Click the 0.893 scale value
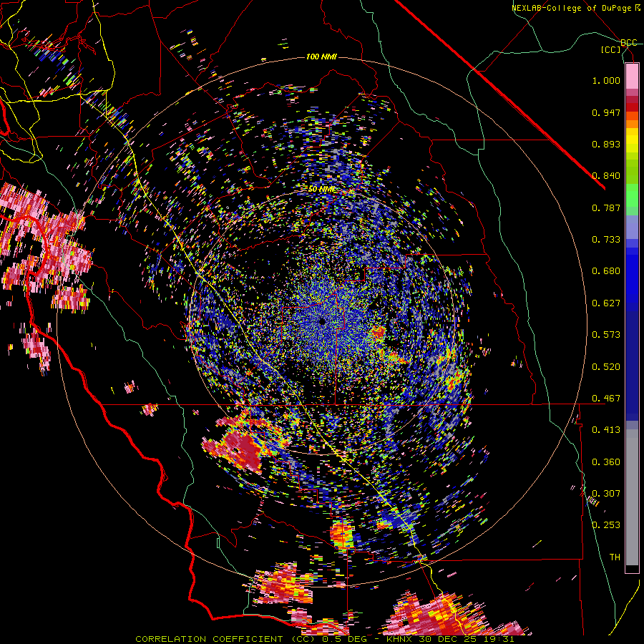The height and width of the screenshot is (644, 644). point(606,144)
